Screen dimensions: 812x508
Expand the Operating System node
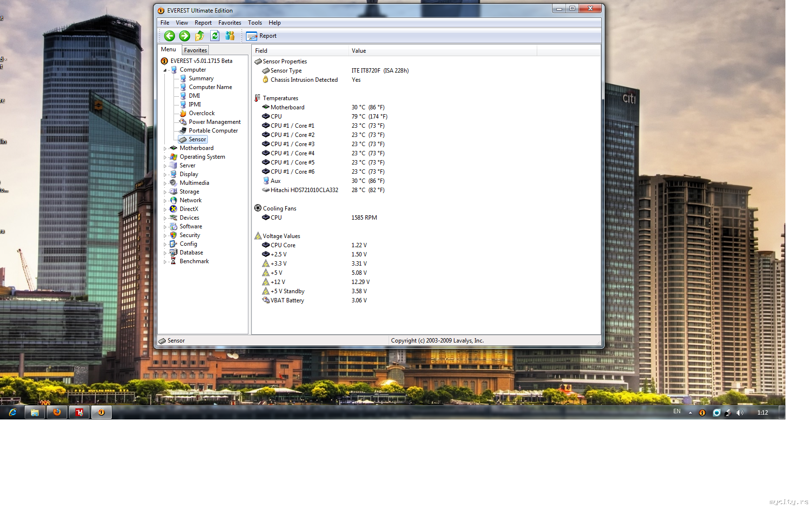point(165,157)
